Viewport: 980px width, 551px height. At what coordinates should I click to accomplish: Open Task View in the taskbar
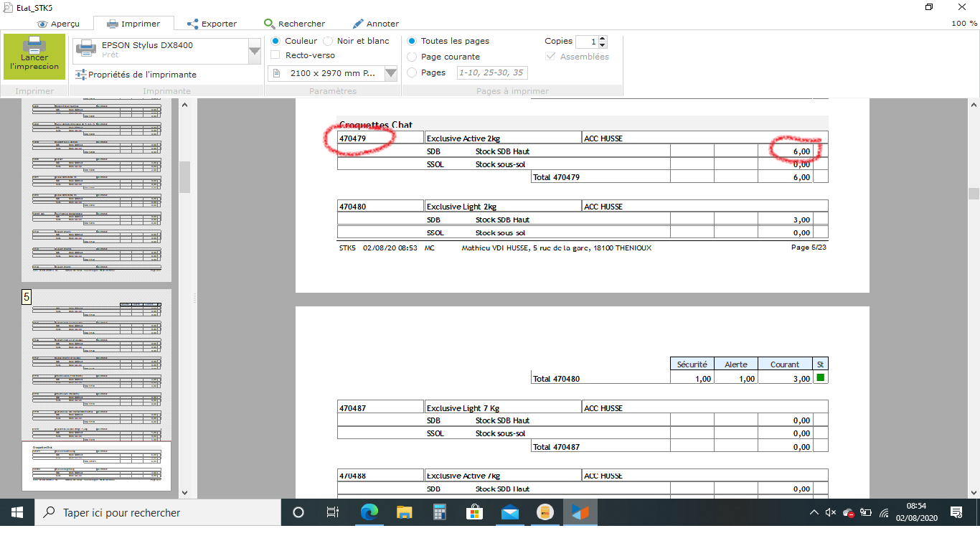333,512
